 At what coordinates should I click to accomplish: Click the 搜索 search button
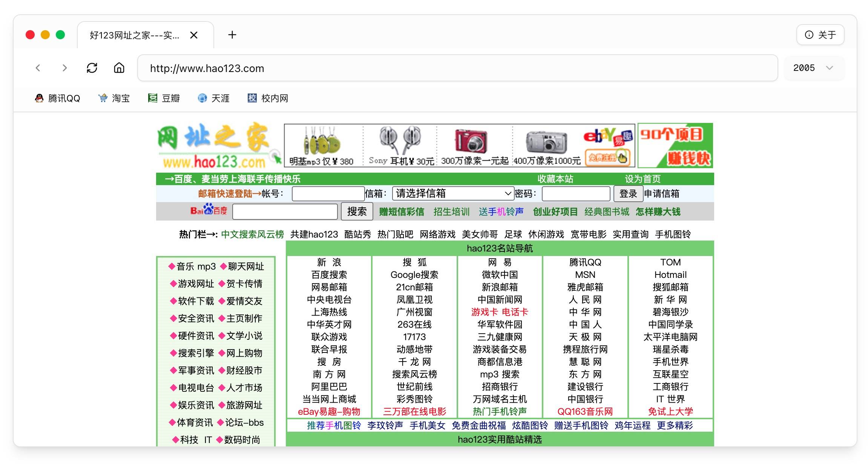coord(357,212)
